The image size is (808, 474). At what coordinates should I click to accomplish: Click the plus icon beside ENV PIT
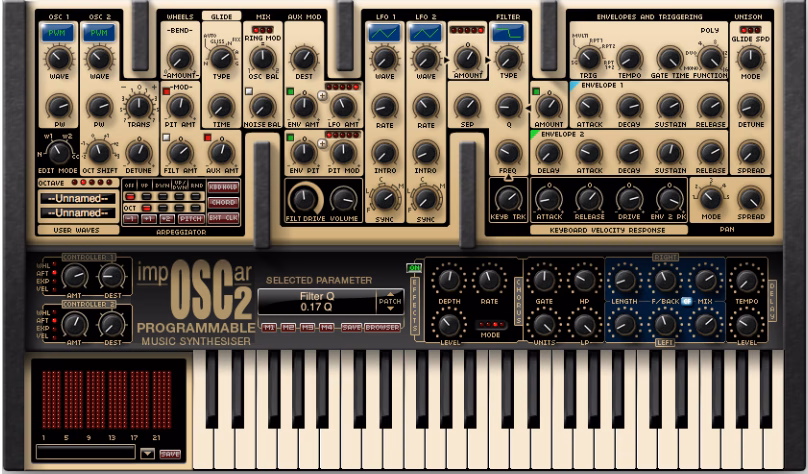click(322, 144)
